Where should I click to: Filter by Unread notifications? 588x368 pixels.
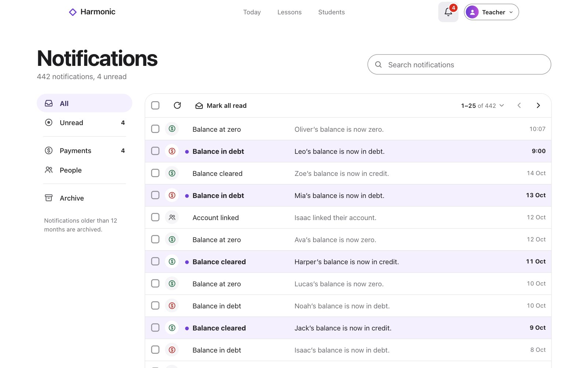(85, 123)
